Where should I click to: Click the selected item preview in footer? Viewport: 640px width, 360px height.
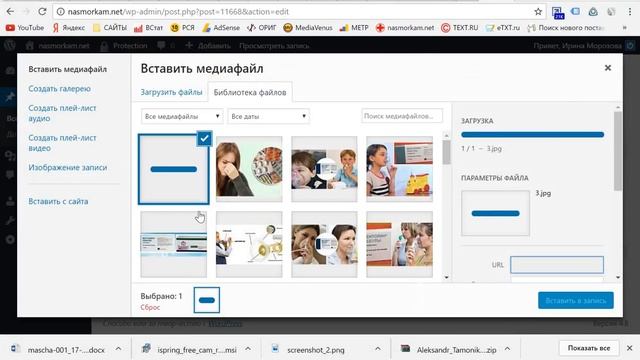207,300
